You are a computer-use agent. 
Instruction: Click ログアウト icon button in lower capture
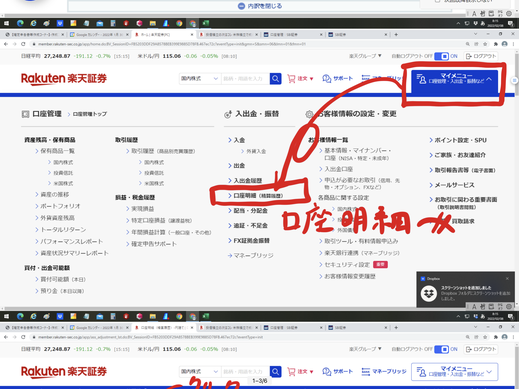(481, 349)
